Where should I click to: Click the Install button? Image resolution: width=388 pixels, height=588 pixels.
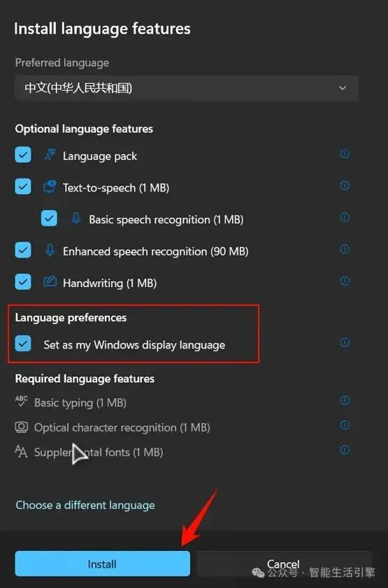[x=103, y=564]
